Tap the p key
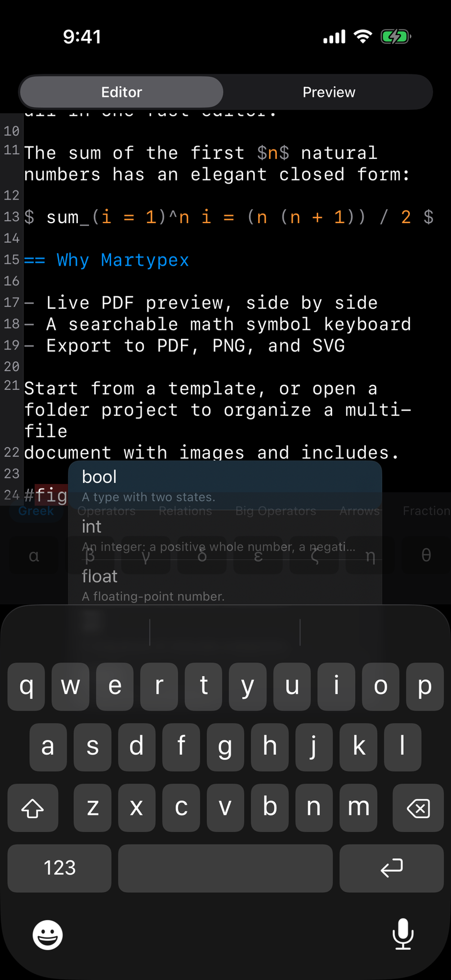Screen dimensions: 451x980 [x=425, y=686]
